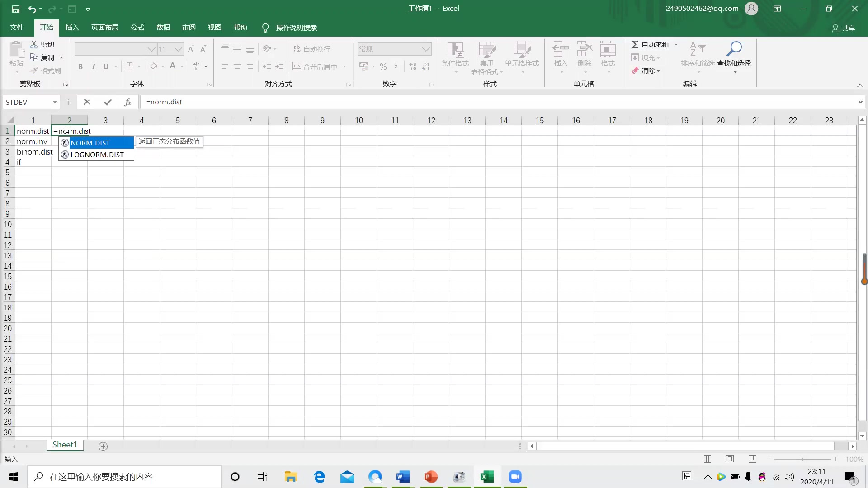Image resolution: width=868 pixels, height=488 pixels.
Task: Click the 共享 share button
Action: click(x=844, y=28)
